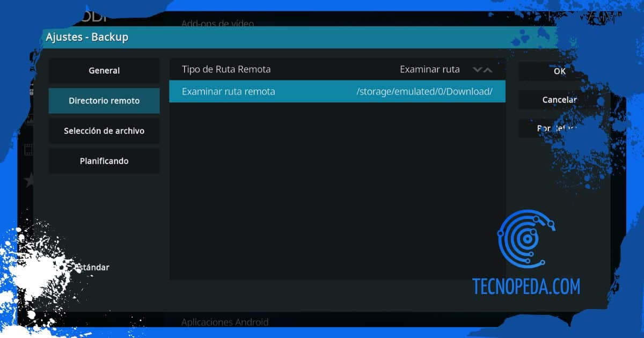The image size is (644, 338).
Task: Click the down arrow for Tipo de Ruta Remota
Action: click(477, 70)
